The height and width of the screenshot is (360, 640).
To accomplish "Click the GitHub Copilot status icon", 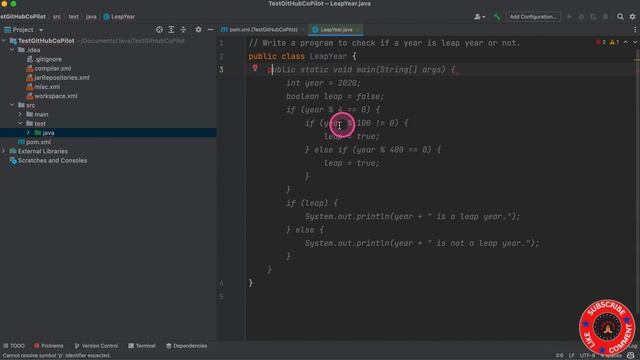I will point(631,356).
